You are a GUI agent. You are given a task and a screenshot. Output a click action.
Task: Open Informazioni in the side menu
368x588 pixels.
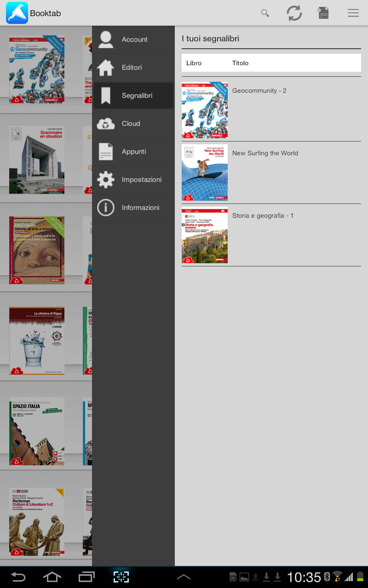point(133,208)
